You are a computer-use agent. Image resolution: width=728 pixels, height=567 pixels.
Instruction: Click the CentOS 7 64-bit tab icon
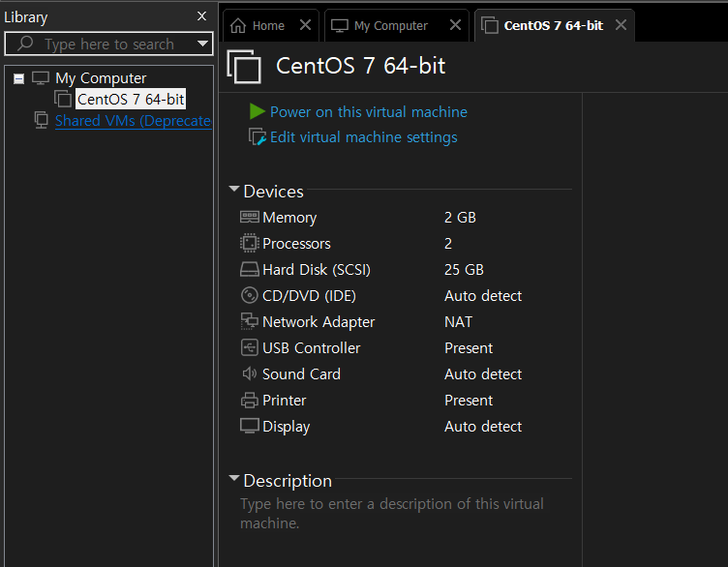point(489,25)
